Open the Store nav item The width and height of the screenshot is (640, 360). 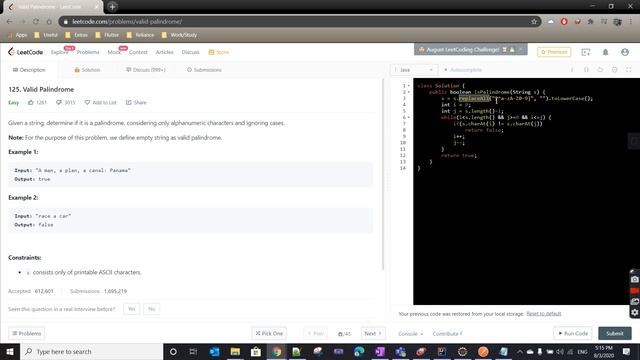[x=219, y=52]
